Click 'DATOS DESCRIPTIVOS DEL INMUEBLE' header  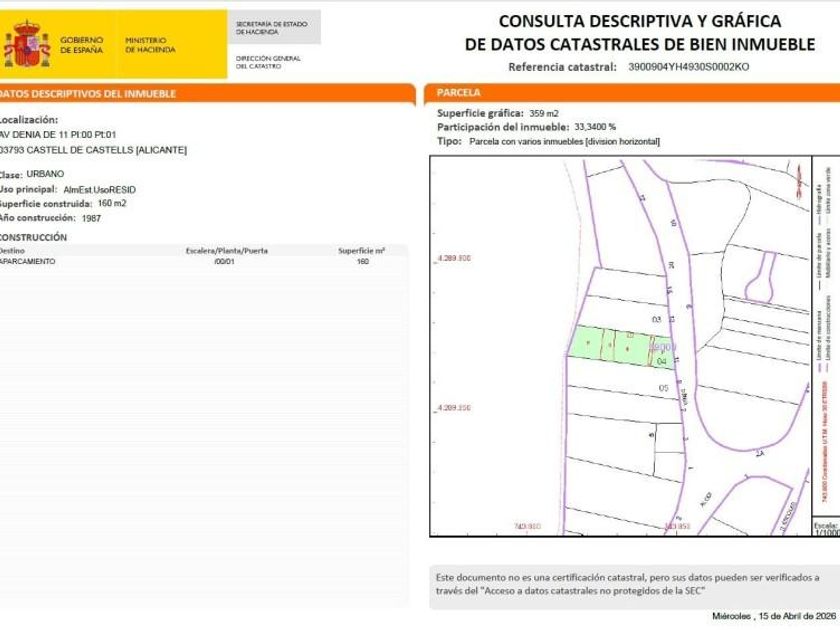tap(88, 94)
